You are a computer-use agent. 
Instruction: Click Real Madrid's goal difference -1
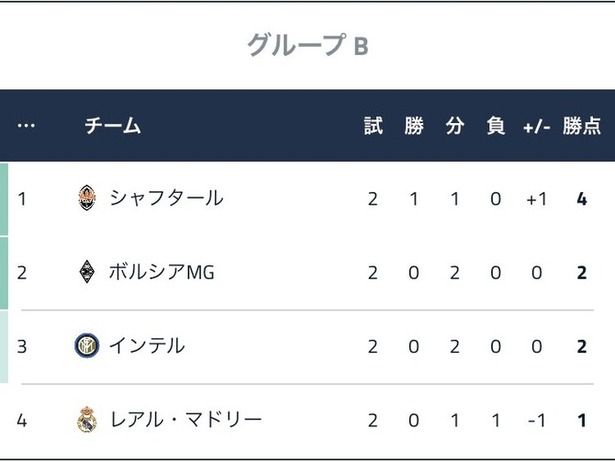click(537, 420)
